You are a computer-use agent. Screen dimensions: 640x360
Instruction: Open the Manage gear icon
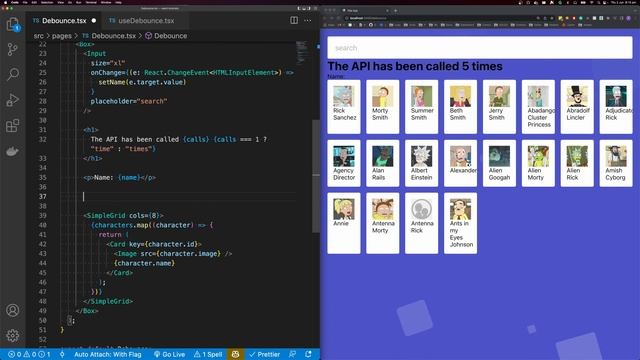[13, 336]
